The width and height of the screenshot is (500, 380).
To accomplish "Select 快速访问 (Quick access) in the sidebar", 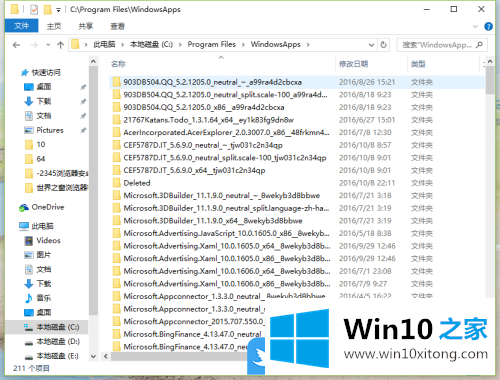I will pyautogui.click(x=46, y=72).
